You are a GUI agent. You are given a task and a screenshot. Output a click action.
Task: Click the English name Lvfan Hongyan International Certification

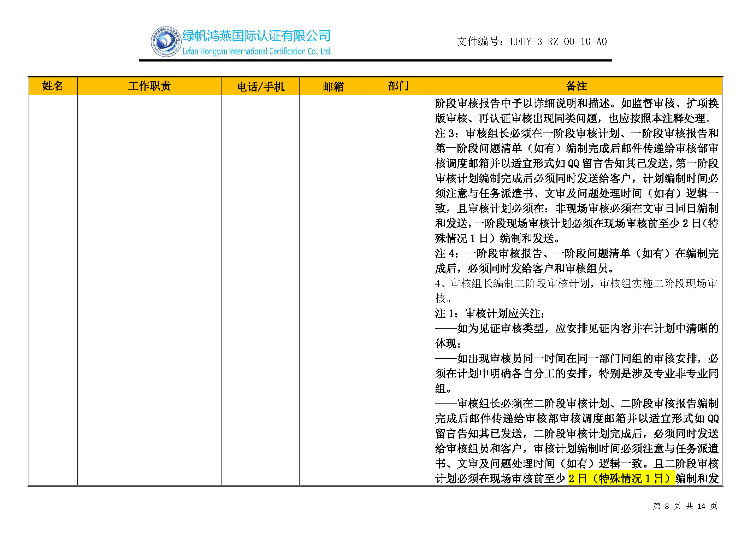pyautogui.click(x=256, y=52)
